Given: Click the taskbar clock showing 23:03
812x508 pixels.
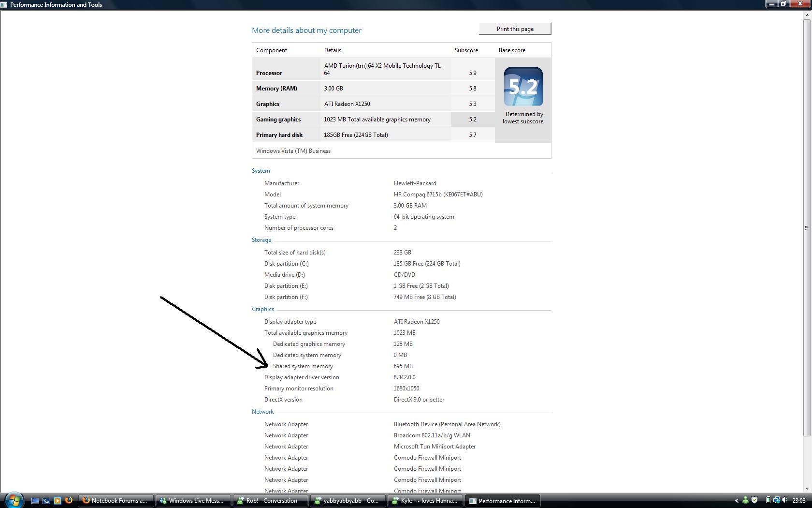Looking at the screenshot, I should (799, 501).
